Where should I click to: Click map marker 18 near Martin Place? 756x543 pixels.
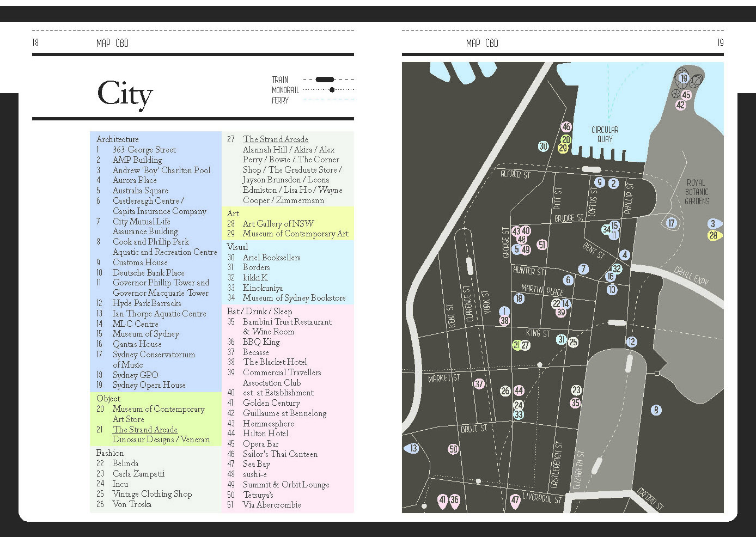pos(519,298)
